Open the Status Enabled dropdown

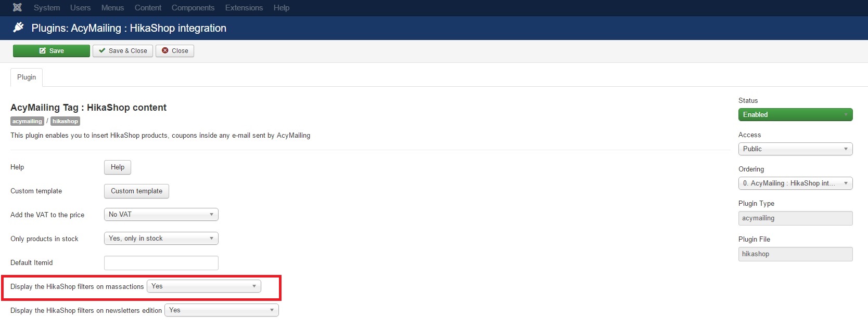[795, 115]
